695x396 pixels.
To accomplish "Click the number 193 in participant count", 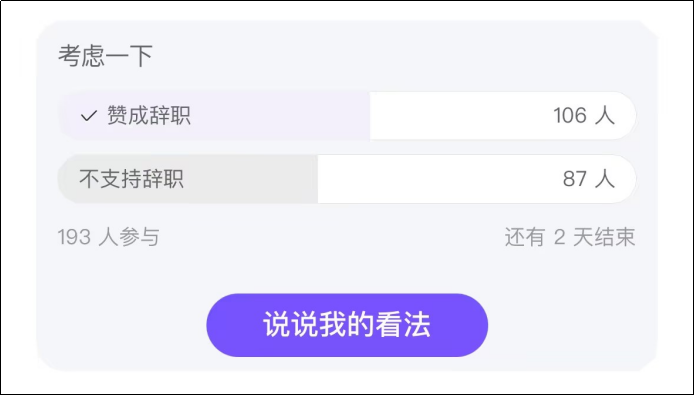I will [x=74, y=237].
